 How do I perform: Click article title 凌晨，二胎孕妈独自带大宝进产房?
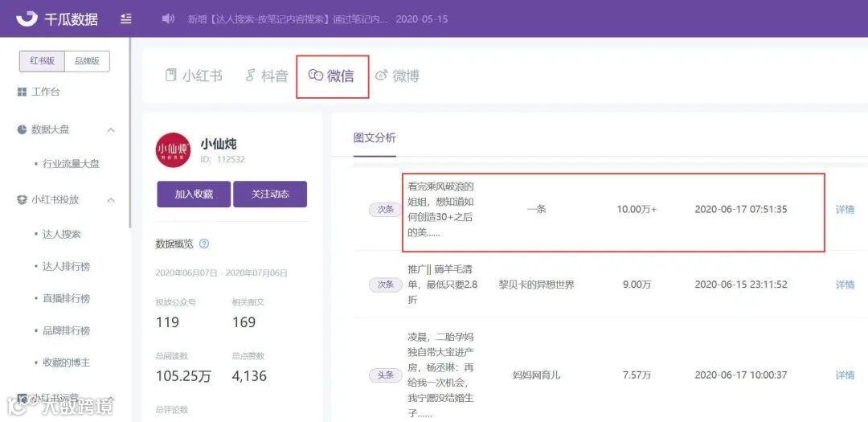441,375
